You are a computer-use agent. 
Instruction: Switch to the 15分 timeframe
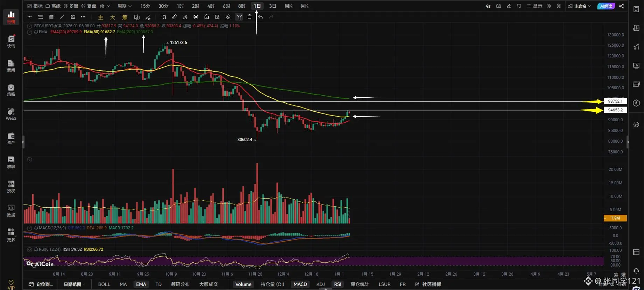tap(145, 6)
